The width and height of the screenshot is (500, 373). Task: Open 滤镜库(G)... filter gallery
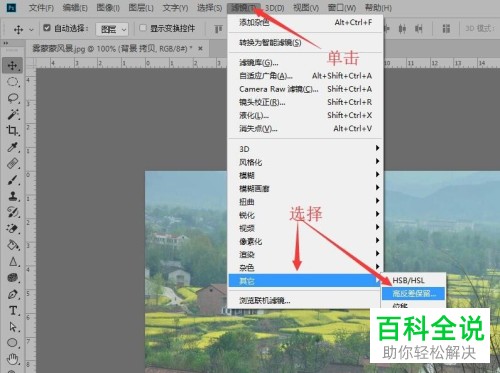(305, 62)
